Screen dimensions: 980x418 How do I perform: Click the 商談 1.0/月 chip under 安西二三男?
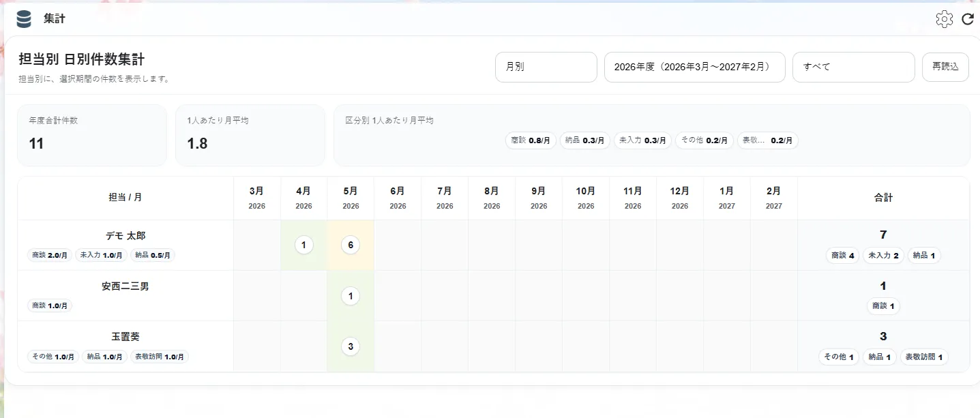point(50,305)
